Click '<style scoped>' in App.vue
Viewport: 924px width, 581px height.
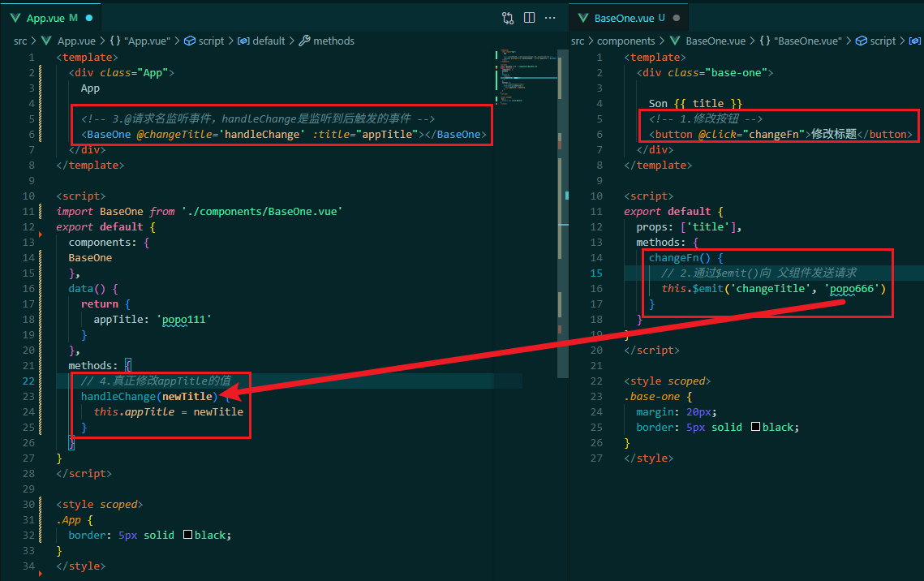click(x=99, y=504)
